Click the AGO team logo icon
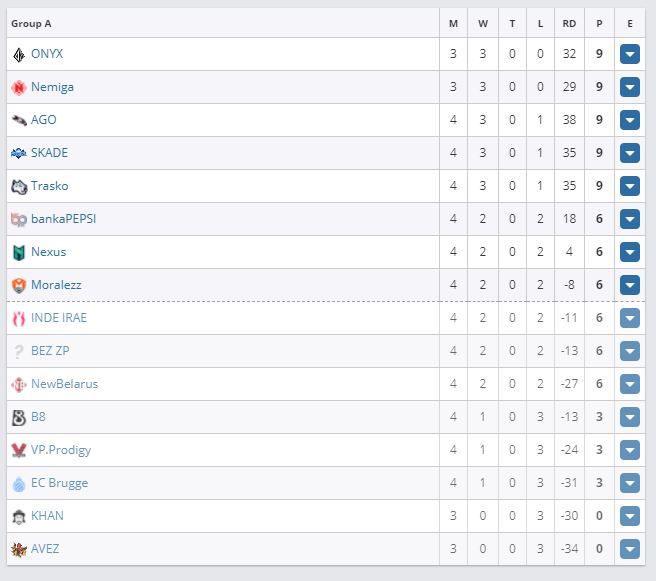656x581 pixels. pos(19,120)
